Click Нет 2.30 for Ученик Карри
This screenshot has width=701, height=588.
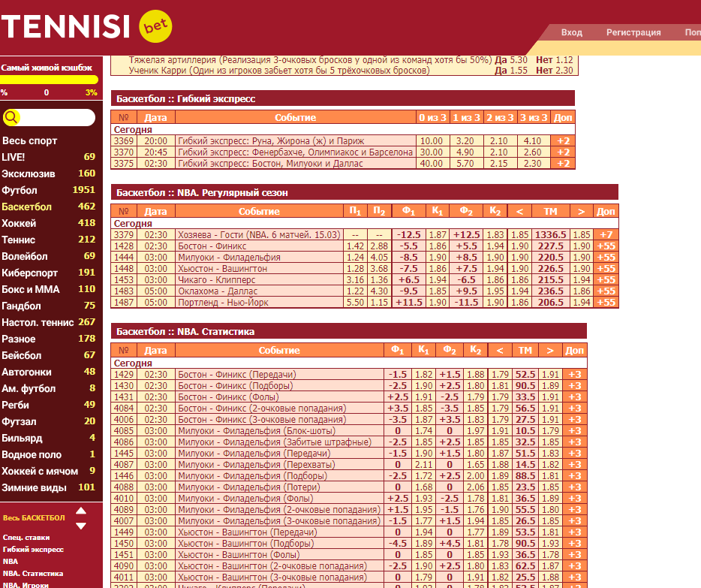point(555,70)
